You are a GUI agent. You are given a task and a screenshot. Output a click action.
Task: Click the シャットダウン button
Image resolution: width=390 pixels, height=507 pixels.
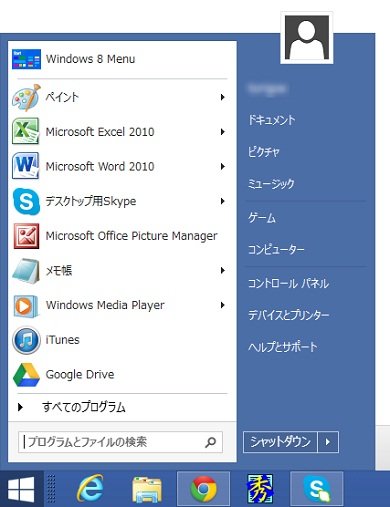coord(280,442)
